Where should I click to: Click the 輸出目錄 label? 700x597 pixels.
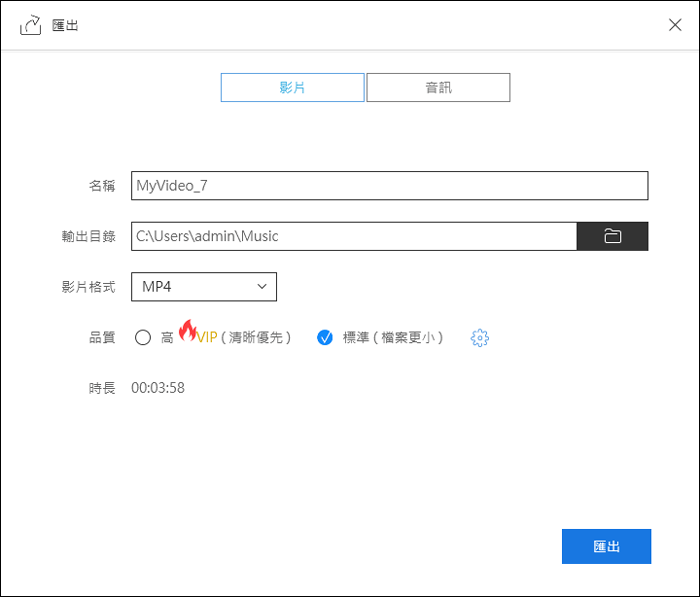[88, 237]
